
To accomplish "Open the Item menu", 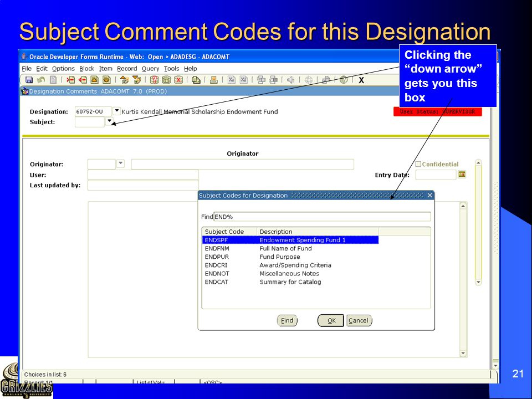I will (x=105, y=69).
